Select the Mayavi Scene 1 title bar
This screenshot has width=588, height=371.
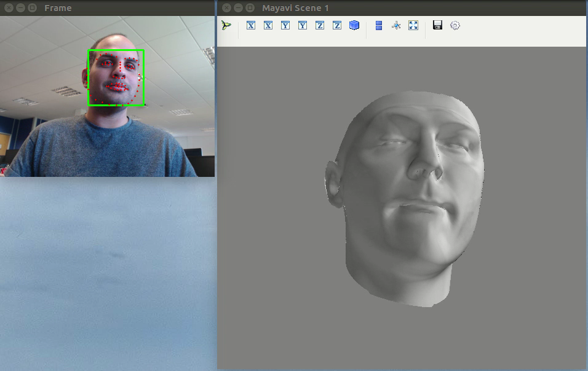400,8
